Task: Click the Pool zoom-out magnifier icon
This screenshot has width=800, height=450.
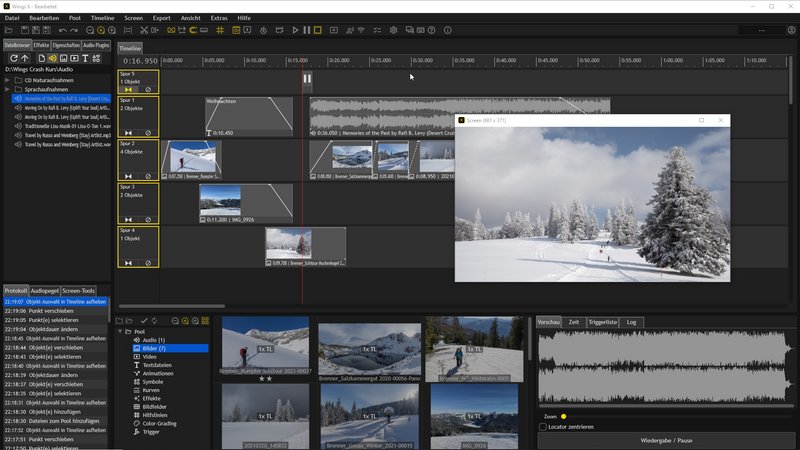Action: point(175,321)
